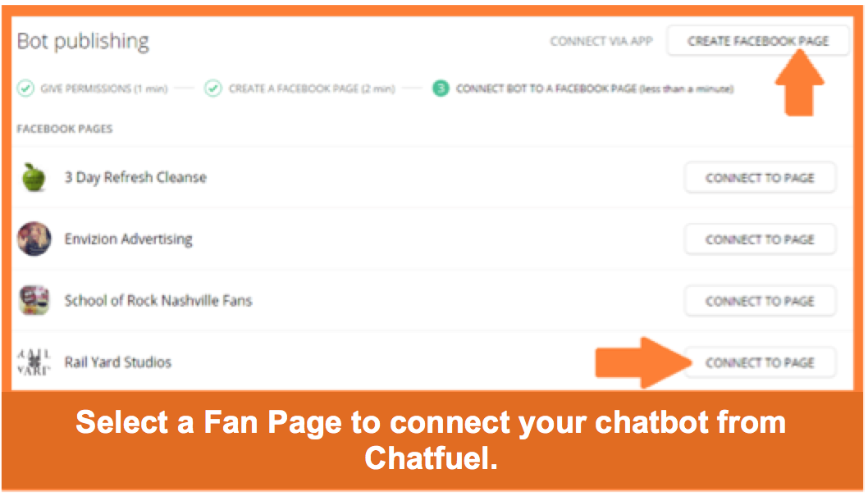
Task: Click the Envizion Advertising profile picture
Action: 34,239
